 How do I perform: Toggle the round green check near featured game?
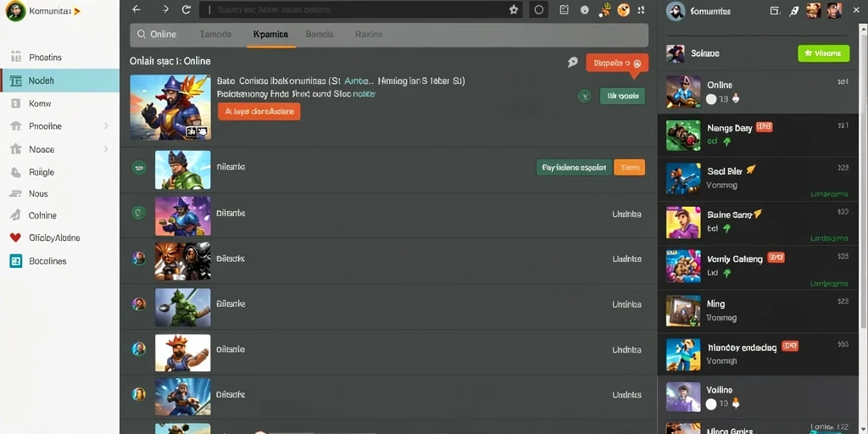585,96
